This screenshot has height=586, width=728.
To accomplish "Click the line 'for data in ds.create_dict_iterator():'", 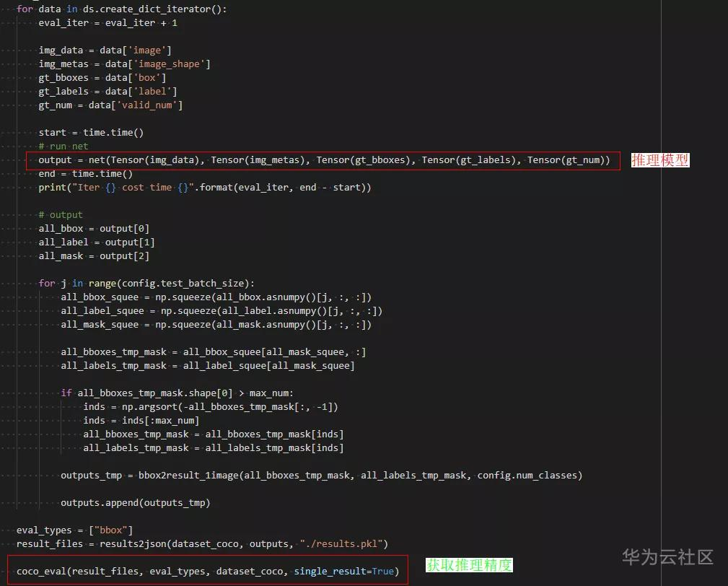I will (x=122, y=9).
